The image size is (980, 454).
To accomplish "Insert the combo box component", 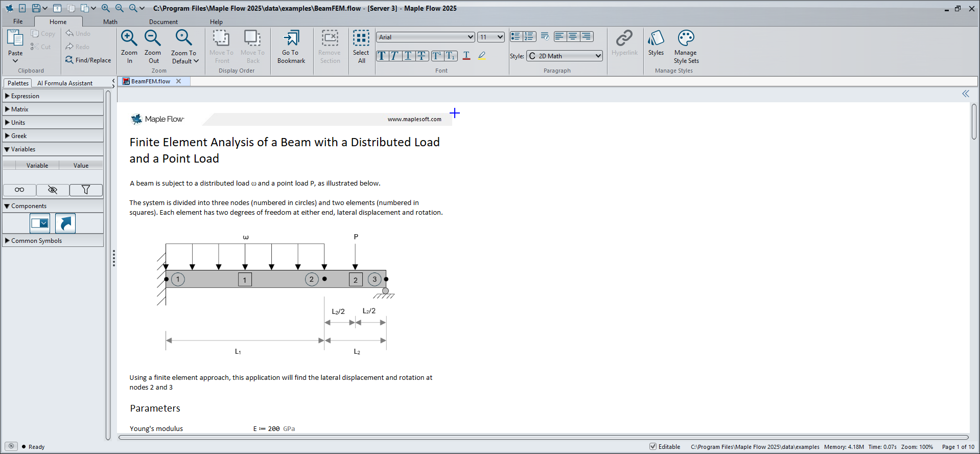I will click(40, 223).
